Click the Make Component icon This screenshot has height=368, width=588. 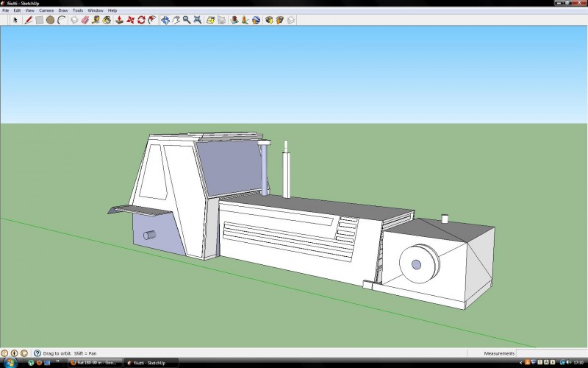(74, 20)
